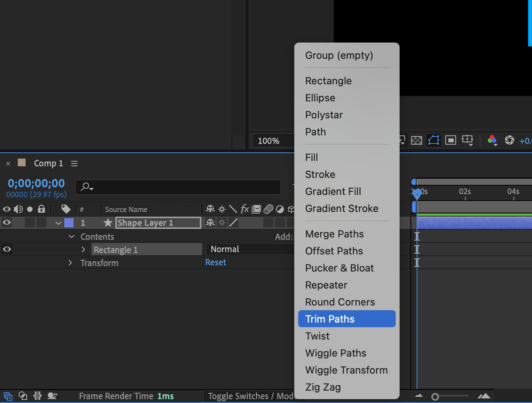Toggle Shy switch on Shape Layer 1
This screenshot has width=532, height=403.
click(x=210, y=222)
